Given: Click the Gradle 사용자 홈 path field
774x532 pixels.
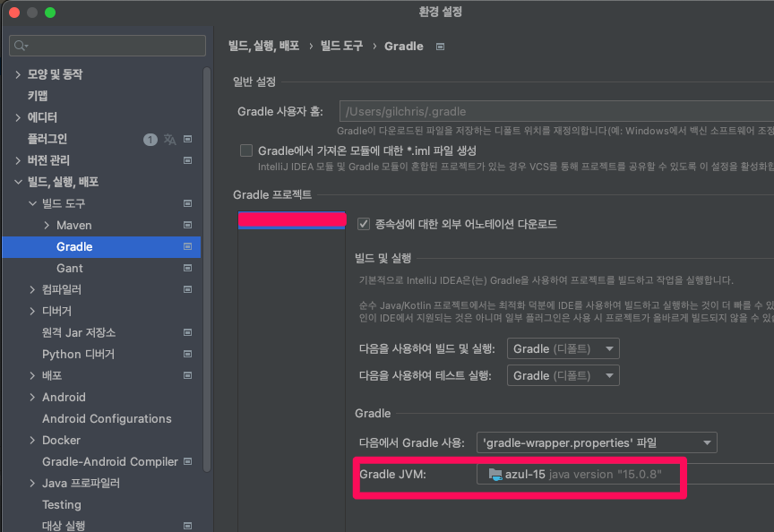Looking at the screenshot, I should click(557, 112).
